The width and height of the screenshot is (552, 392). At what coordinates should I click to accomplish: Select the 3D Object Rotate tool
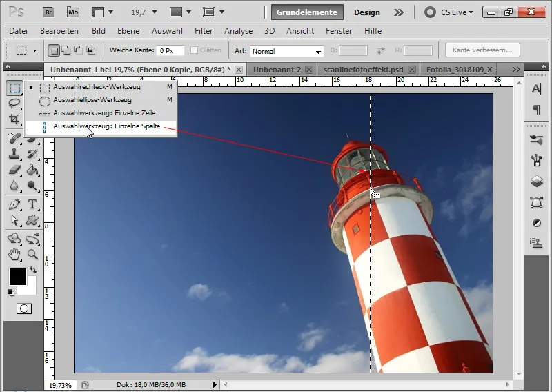(14, 239)
